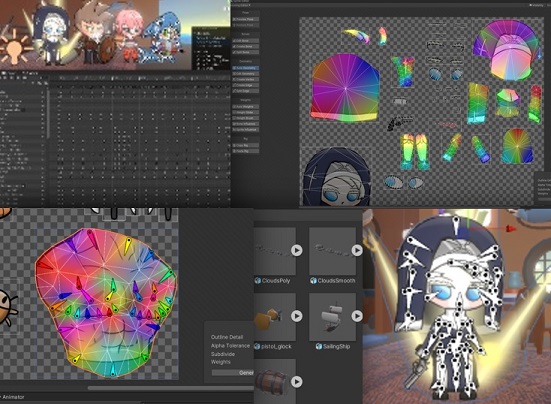Select the red mouth sprite in the sprite sheet
Screen dimensions: 551x404
pyautogui.click(x=447, y=124)
